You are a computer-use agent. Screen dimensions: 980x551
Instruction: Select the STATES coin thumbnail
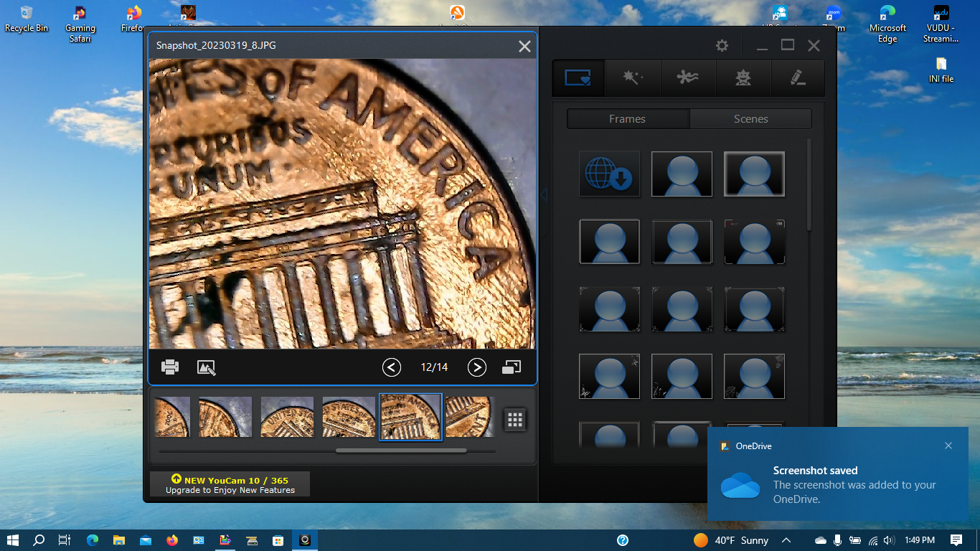[349, 417]
